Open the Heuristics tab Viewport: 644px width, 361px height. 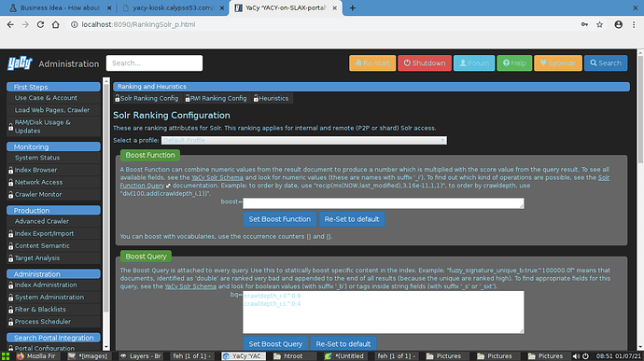pyautogui.click(x=271, y=99)
